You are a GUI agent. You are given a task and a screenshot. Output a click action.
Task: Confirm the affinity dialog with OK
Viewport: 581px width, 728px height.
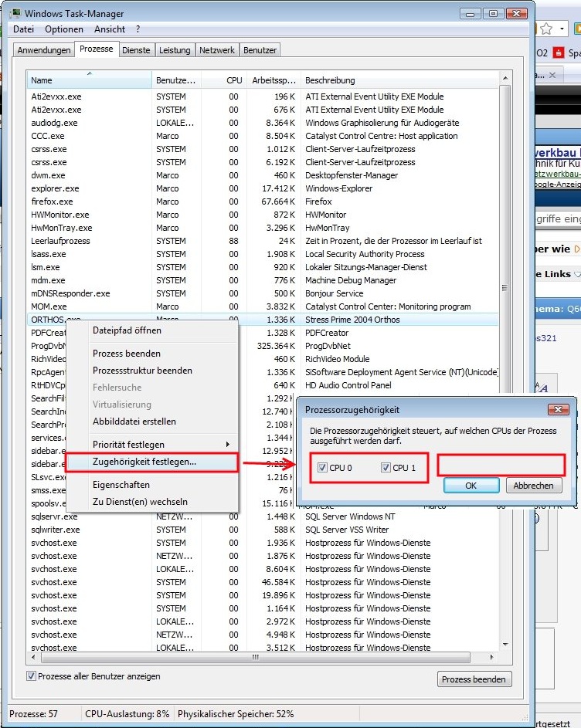[471, 485]
